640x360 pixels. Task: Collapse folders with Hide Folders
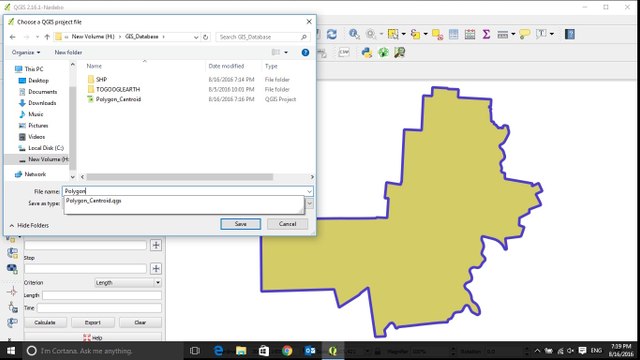click(x=29, y=225)
